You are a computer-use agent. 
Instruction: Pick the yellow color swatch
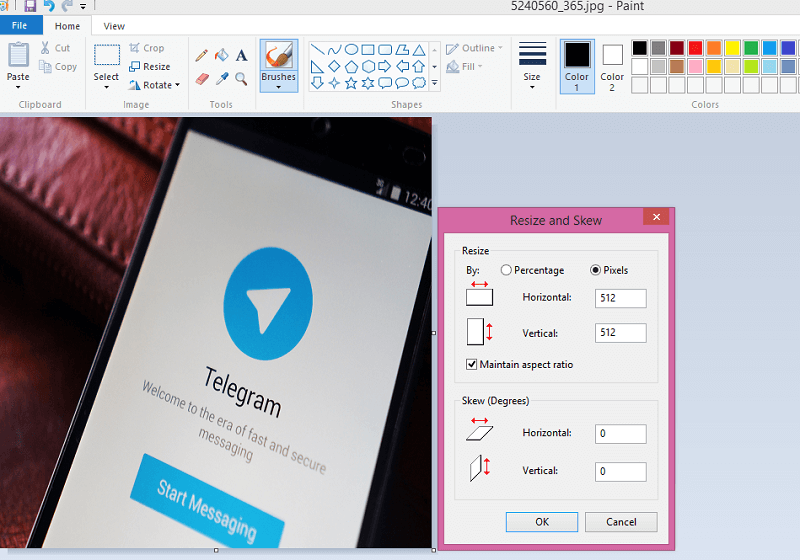coord(733,48)
